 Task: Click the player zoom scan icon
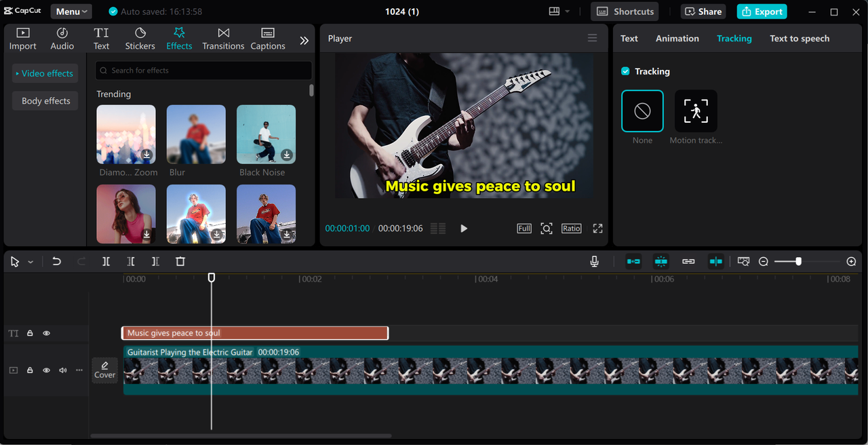547,229
